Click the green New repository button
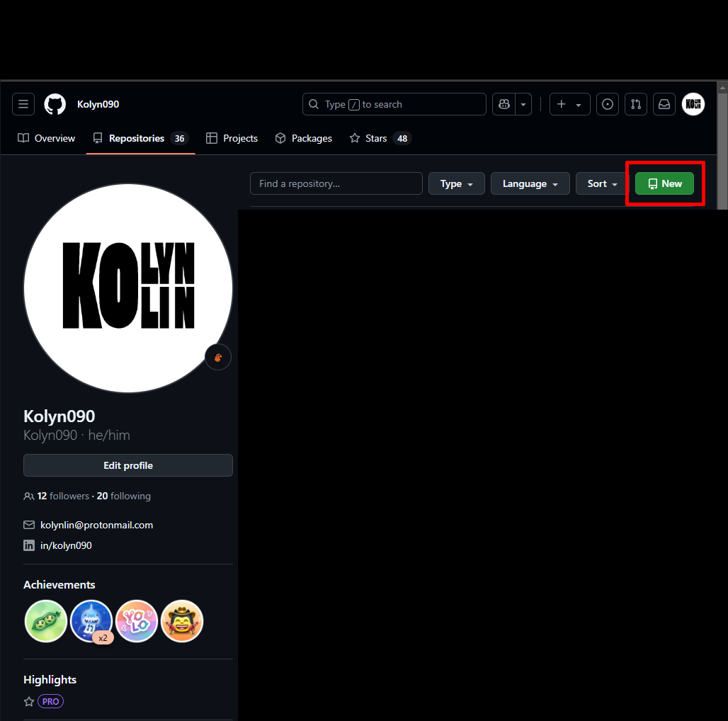Viewport: 728px width, 721px height. 664,183
